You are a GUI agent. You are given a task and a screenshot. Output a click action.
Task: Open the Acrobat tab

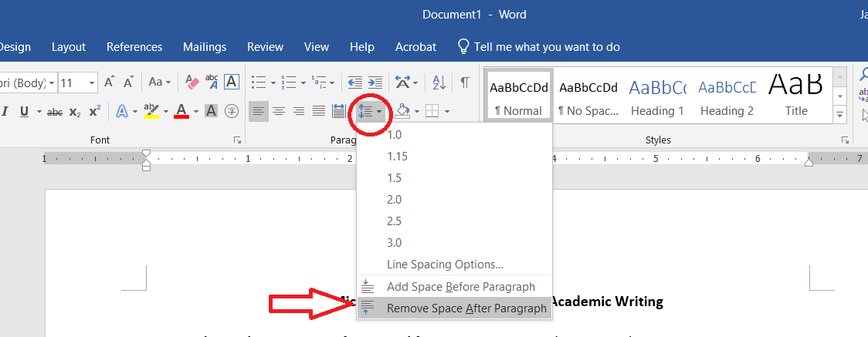point(415,47)
